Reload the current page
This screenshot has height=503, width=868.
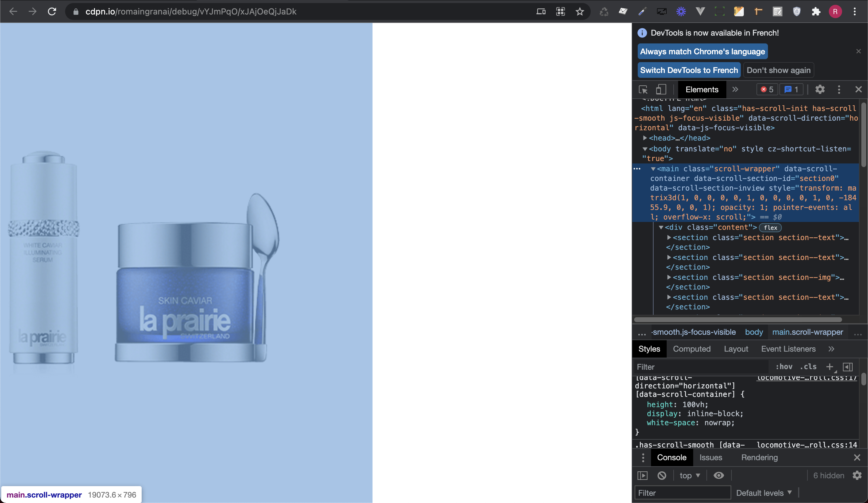click(x=52, y=11)
